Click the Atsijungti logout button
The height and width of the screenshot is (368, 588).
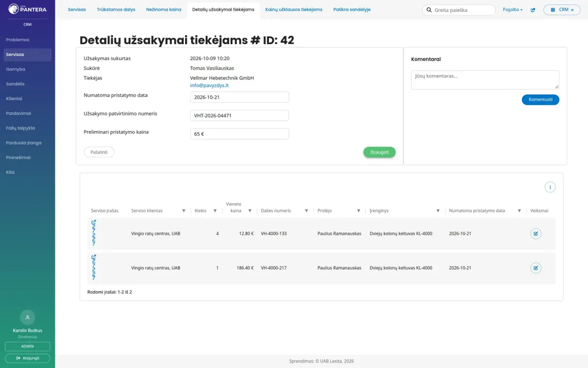click(x=27, y=358)
